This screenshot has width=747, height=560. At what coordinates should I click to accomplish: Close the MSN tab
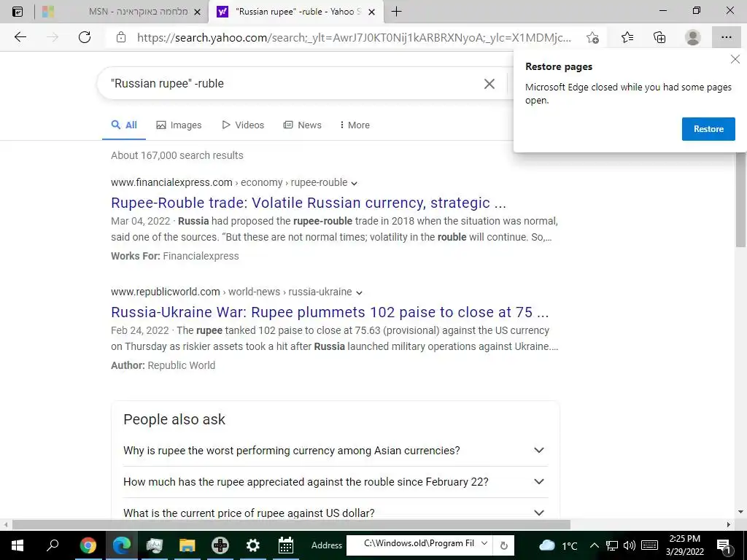pos(197,12)
